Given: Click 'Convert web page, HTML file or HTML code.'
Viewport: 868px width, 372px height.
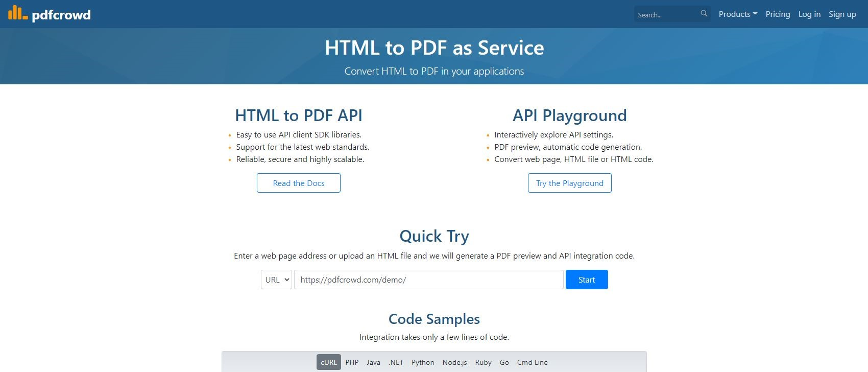Looking at the screenshot, I should pyautogui.click(x=574, y=159).
